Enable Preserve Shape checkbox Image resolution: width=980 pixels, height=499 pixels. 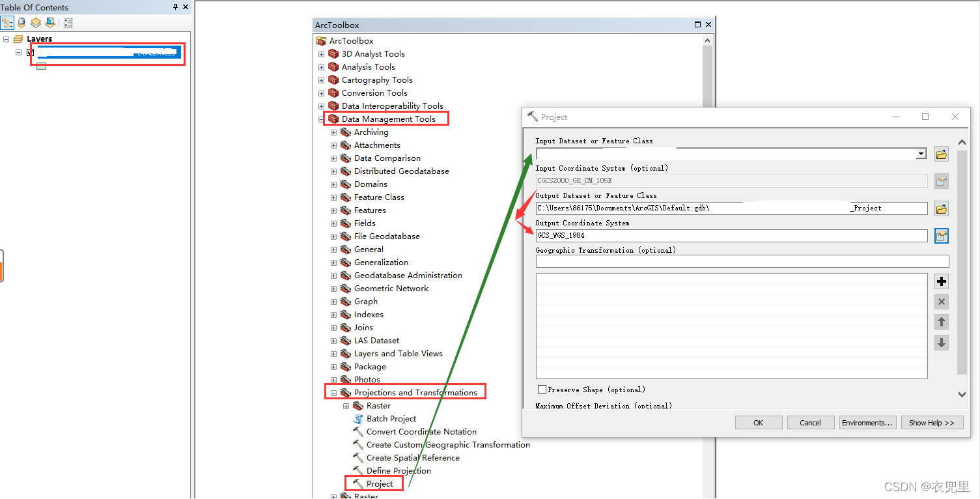(x=542, y=390)
